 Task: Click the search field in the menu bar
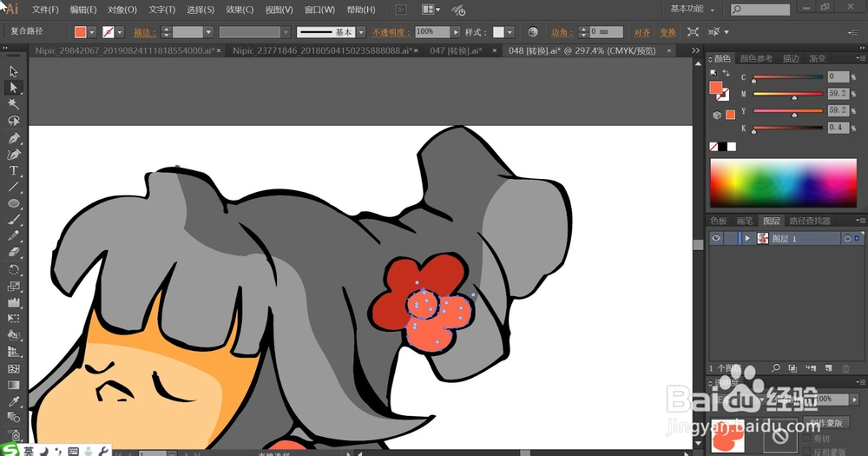[x=760, y=10]
